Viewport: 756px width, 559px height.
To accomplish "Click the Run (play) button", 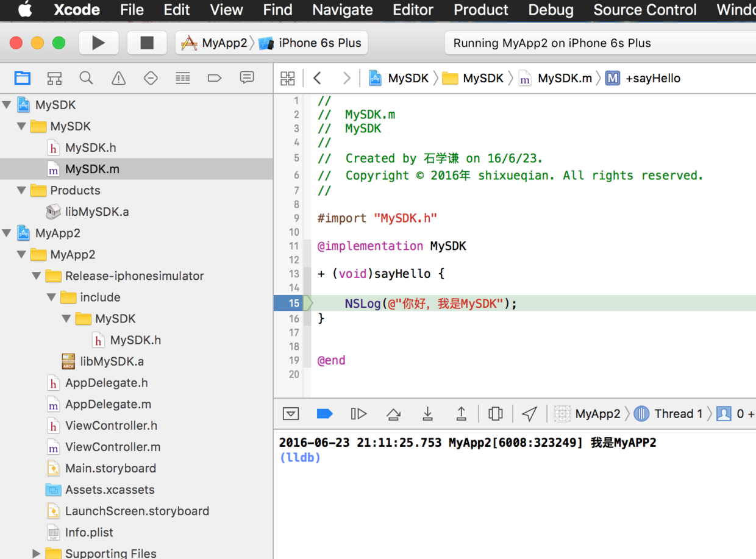I will click(98, 43).
